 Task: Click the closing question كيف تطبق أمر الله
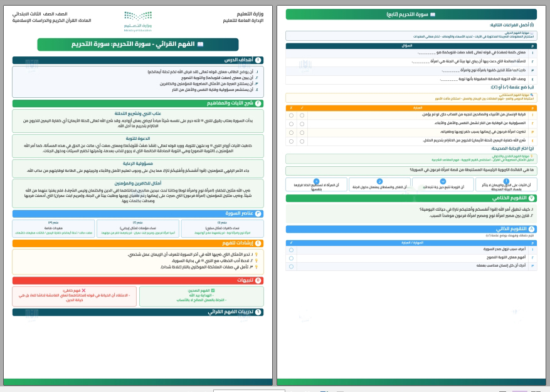click(x=477, y=209)
